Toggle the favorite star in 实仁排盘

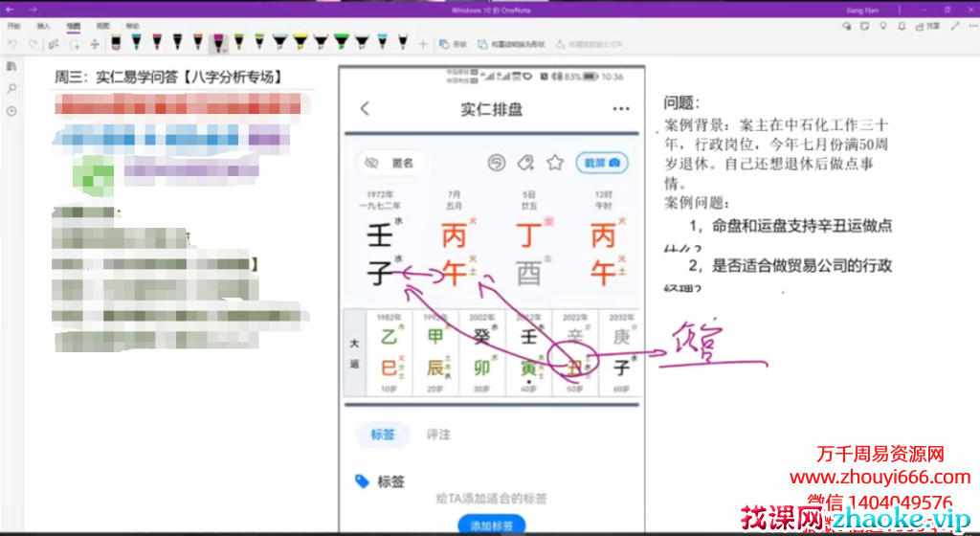pos(554,163)
